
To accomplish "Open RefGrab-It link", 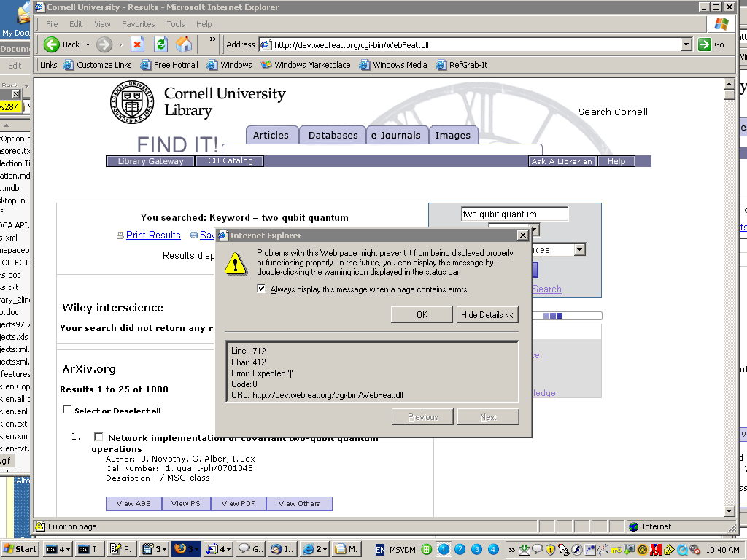I will click(462, 65).
